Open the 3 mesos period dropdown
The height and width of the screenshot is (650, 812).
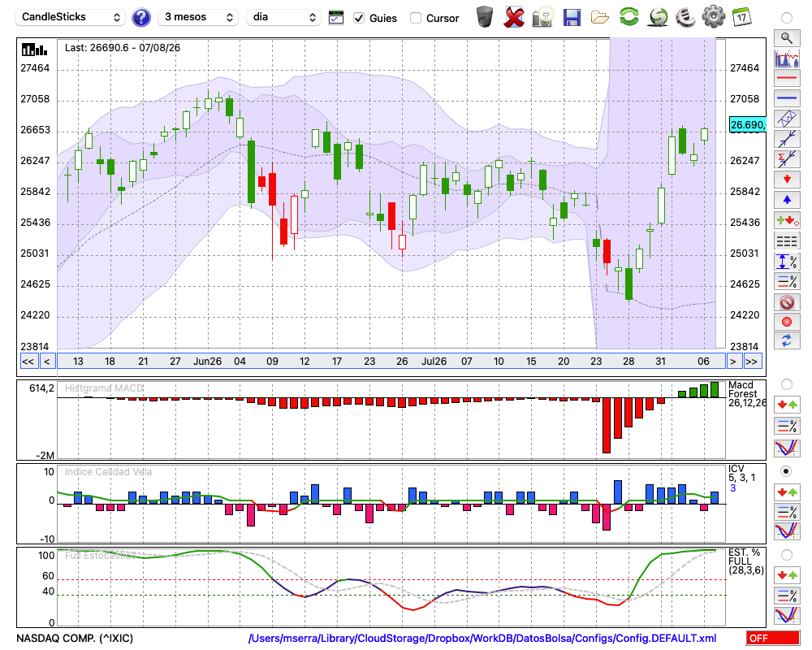198,17
